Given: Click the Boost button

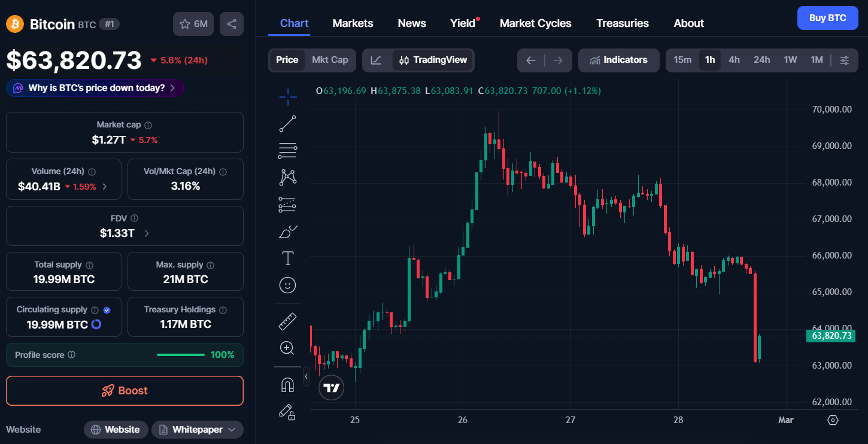Looking at the screenshot, I should [125, 391].
